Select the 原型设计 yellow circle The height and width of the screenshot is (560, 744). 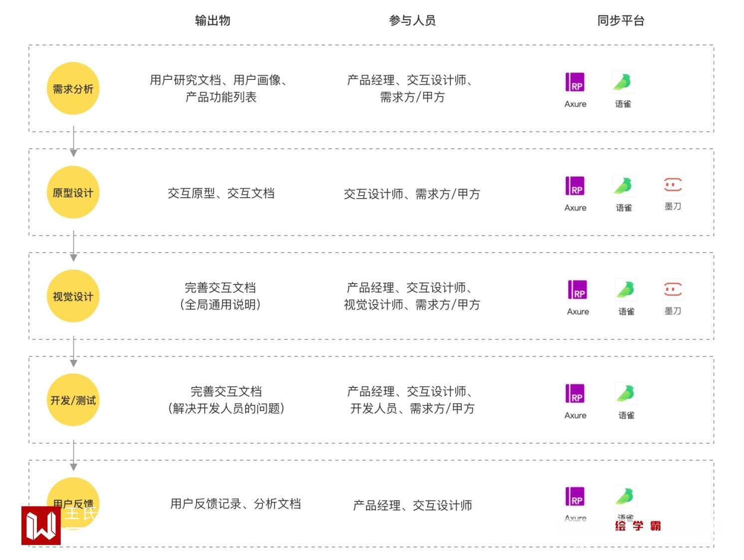click(x=73, y=193)
